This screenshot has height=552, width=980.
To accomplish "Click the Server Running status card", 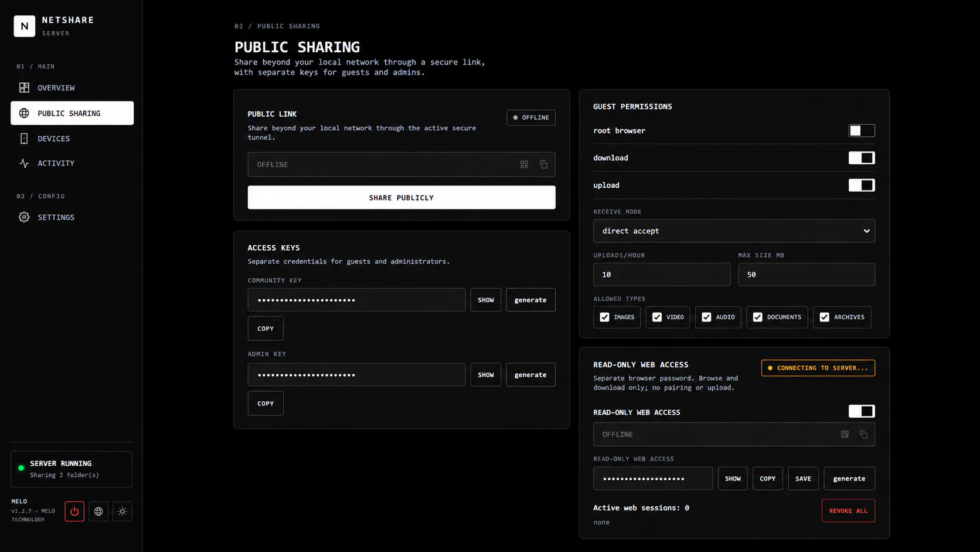I will click(72, 469).
